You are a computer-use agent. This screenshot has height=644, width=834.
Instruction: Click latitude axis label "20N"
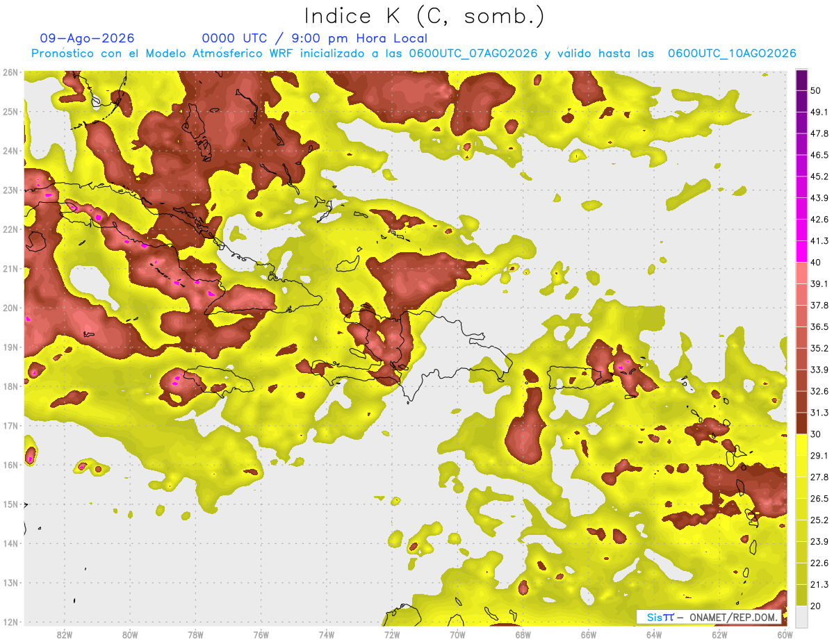pos(10,308)
